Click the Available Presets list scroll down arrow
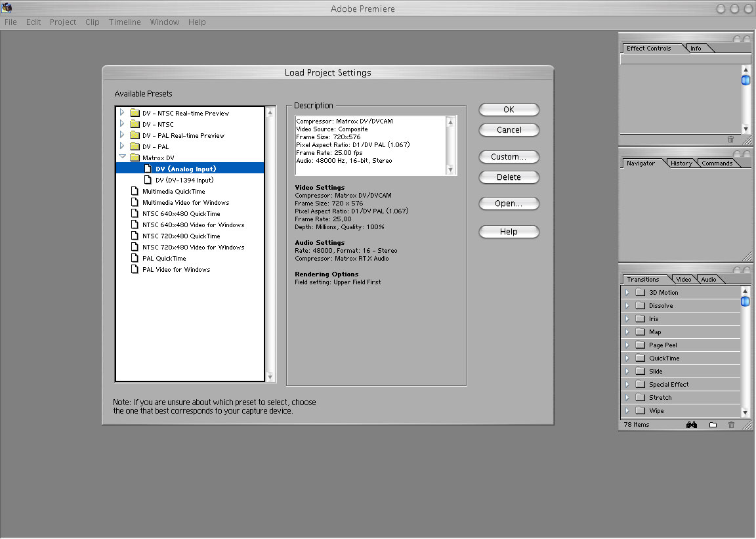 point(270,377)
